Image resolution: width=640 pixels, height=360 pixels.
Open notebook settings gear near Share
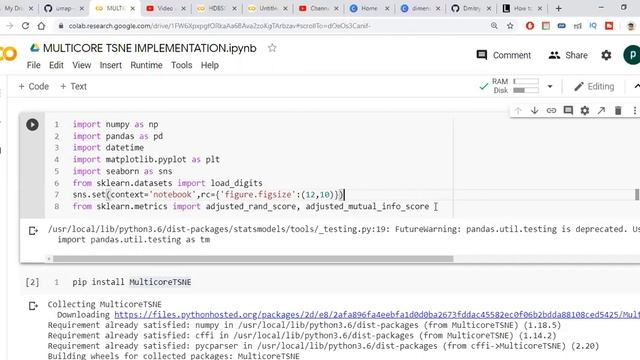point(606,55)
